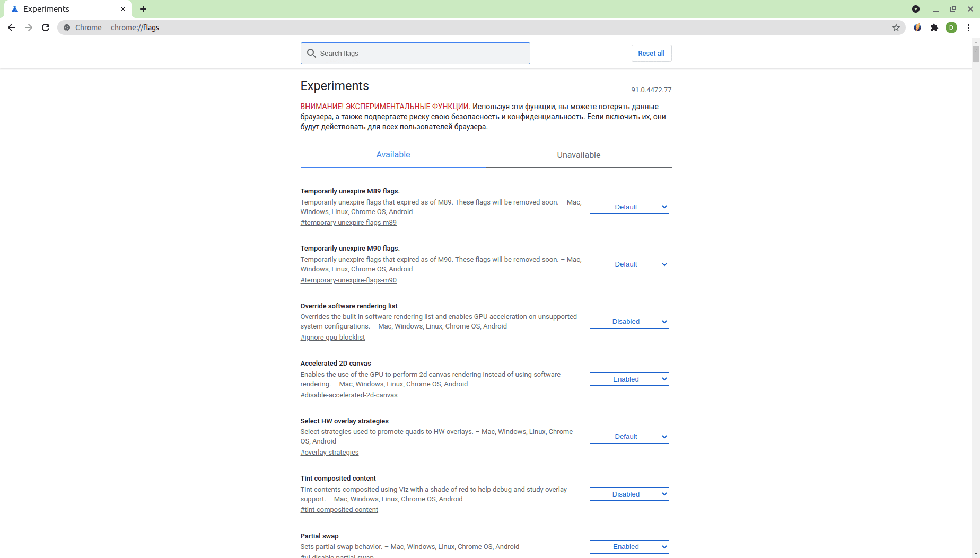Open a new tab with plus icon

143,9
